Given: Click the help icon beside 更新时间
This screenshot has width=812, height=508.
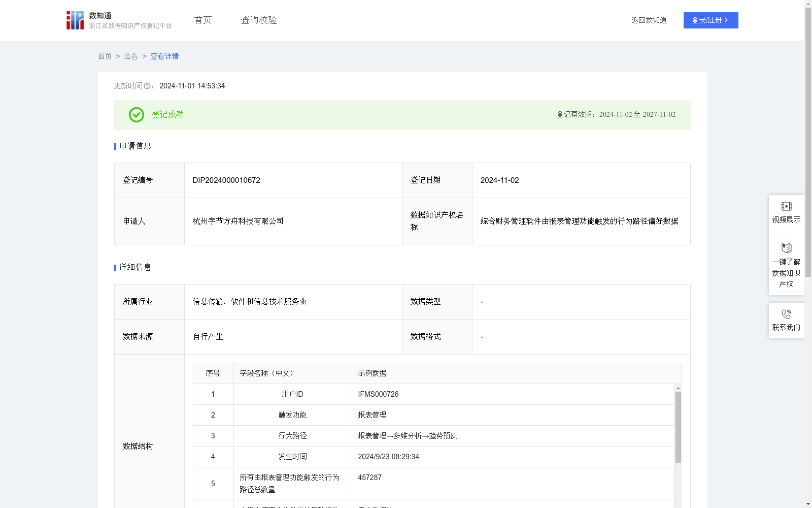Looking at the screenshot, I should click(x=147, y=86).
